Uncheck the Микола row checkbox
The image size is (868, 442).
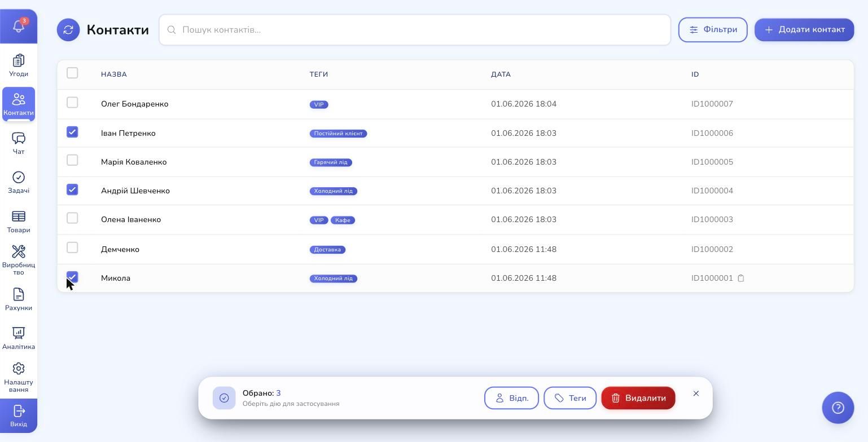[x=72, y=277]
